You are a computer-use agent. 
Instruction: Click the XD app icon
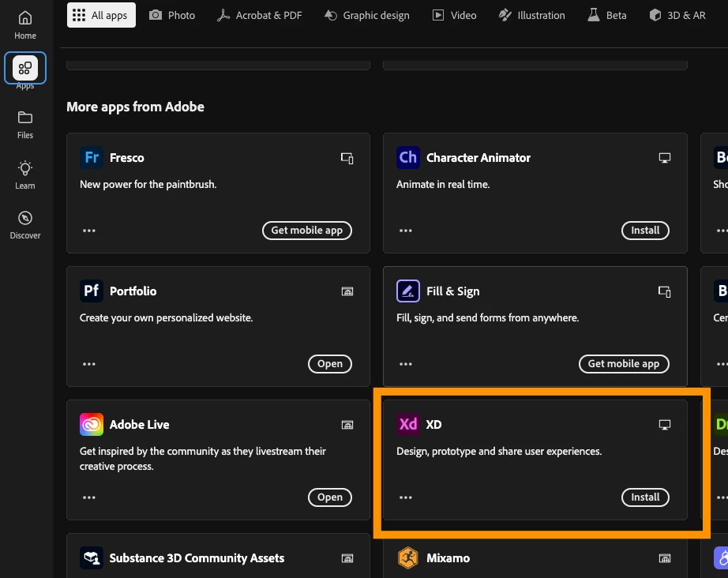coord(408,424)
